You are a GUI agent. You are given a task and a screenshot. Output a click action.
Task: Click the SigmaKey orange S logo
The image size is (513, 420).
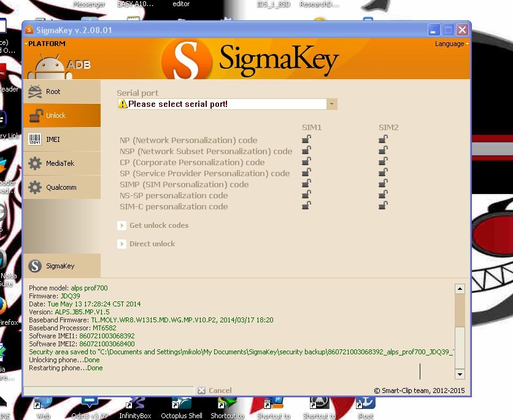[x=187, y=60]
